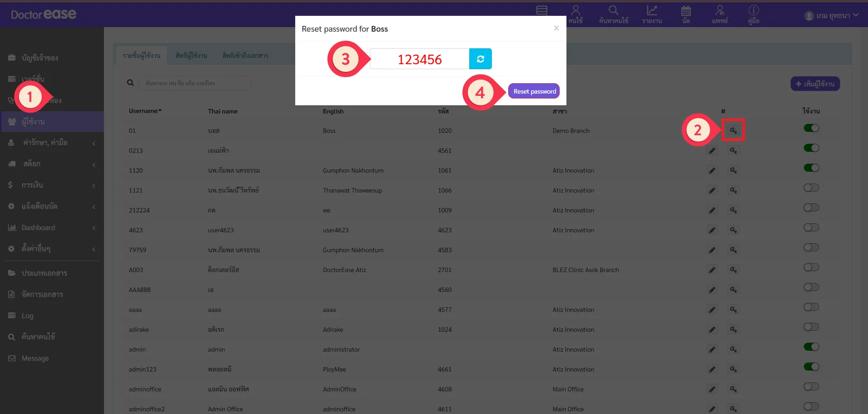
Task: Open Log in the sidebar menu
Action: pyautogui.click(x=27, y=316)
